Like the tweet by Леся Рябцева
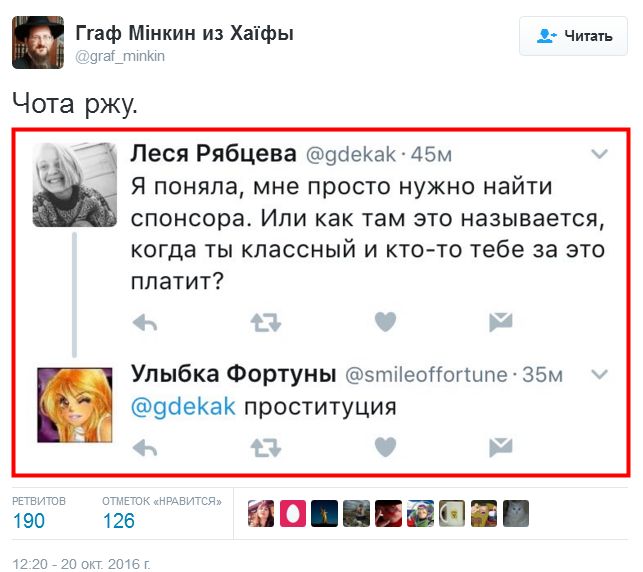643x572 pixels. coord(384,321)
